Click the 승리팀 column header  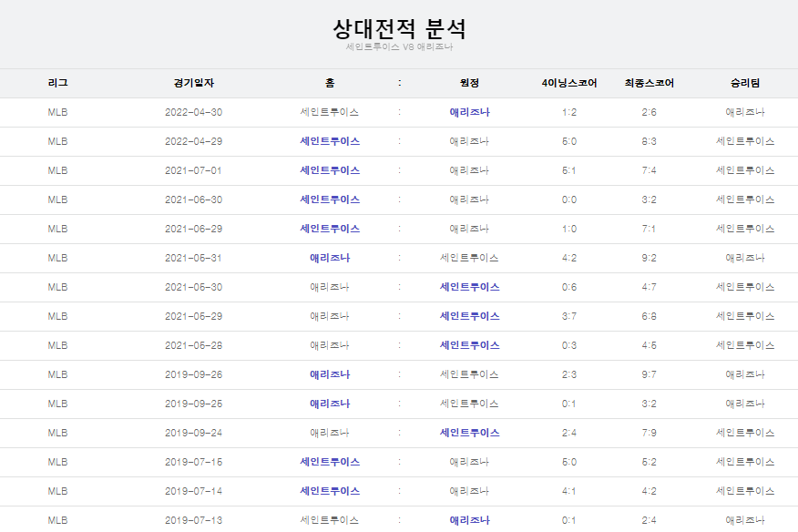point(745,83)
